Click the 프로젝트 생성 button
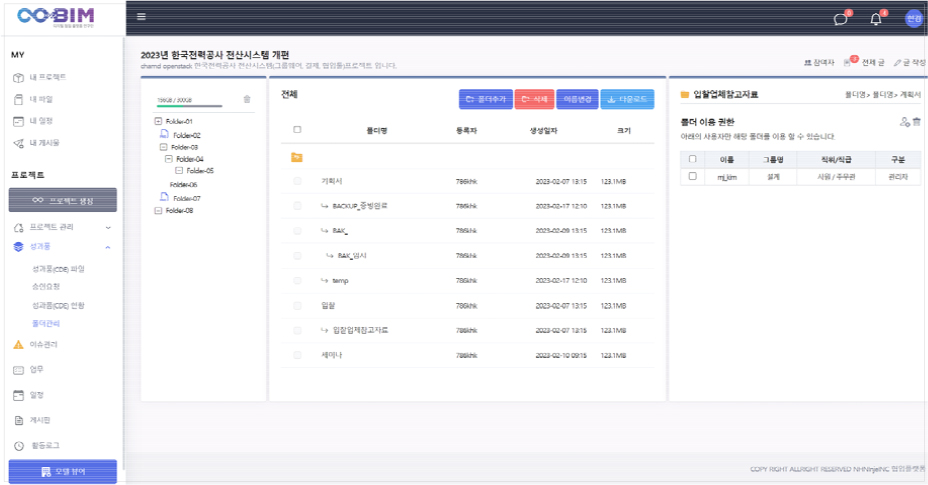Image resolution: width=928 pixels, height=485 pixels. pyautogui.click(x=63, y=200)
